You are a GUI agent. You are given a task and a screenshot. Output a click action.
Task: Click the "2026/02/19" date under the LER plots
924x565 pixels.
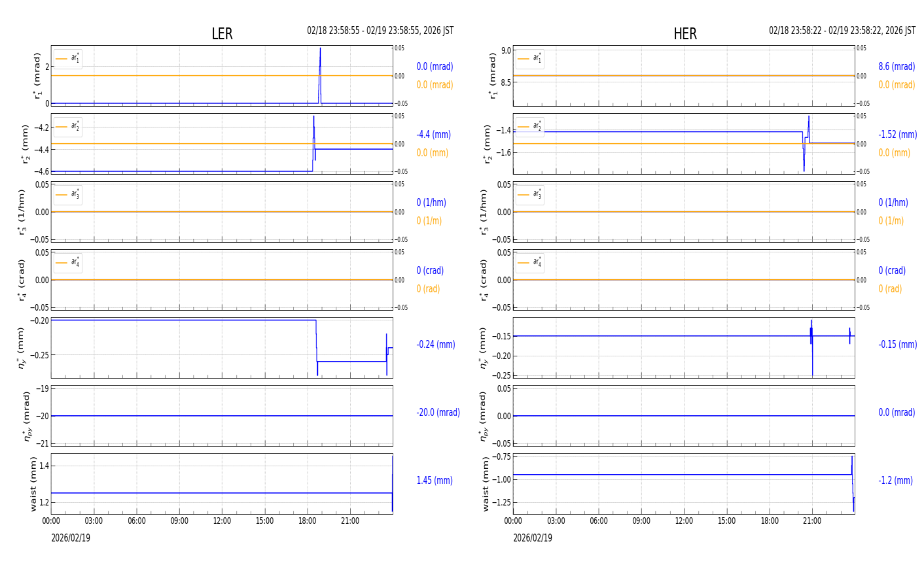click(71, 538)
